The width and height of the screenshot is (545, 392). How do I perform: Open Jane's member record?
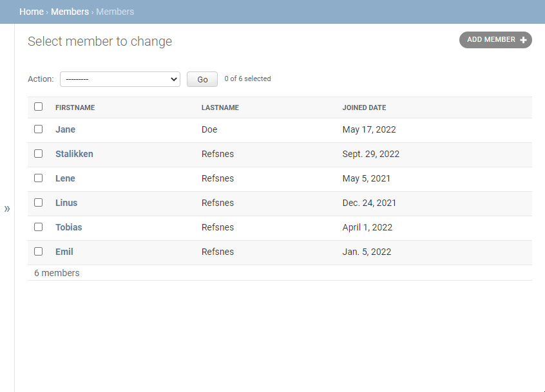tap(65, 129)
